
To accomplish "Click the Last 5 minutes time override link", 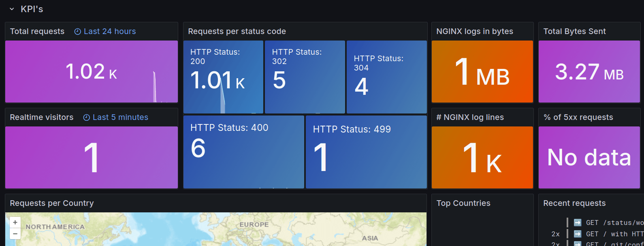I will pyautogui.click(x=120, y=118).
